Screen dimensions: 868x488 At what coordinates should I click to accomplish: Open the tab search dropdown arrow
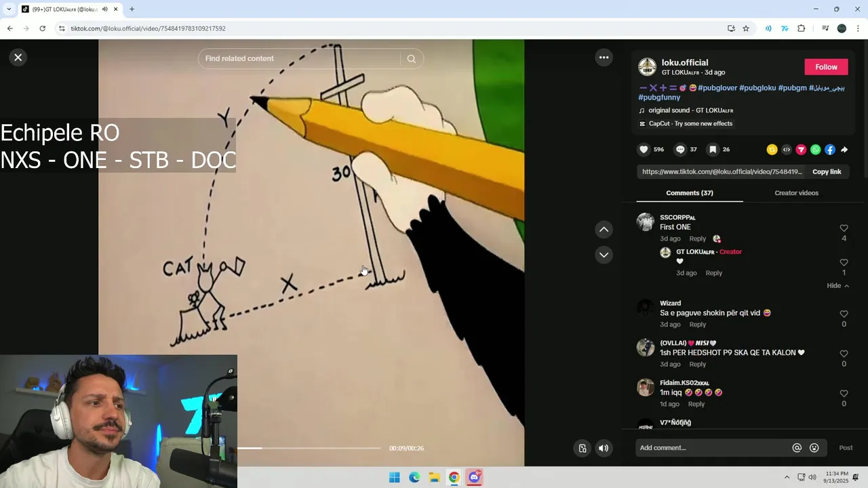9,9
